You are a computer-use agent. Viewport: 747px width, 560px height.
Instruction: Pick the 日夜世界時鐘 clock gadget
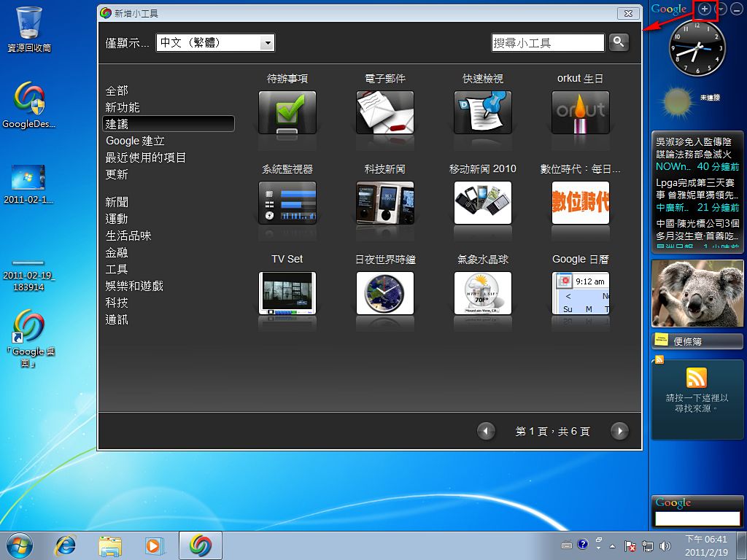point(385,293)
